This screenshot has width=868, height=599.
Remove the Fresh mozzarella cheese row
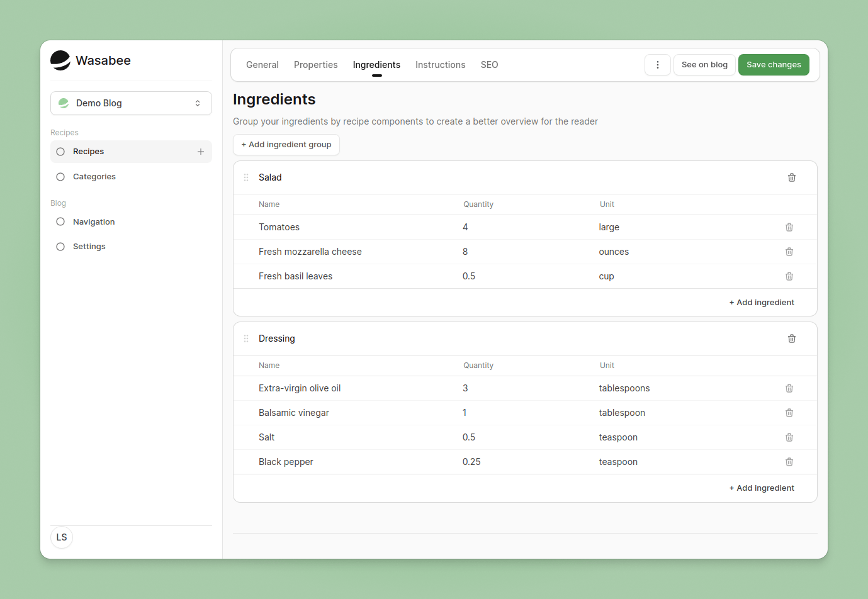coord(789,252)
